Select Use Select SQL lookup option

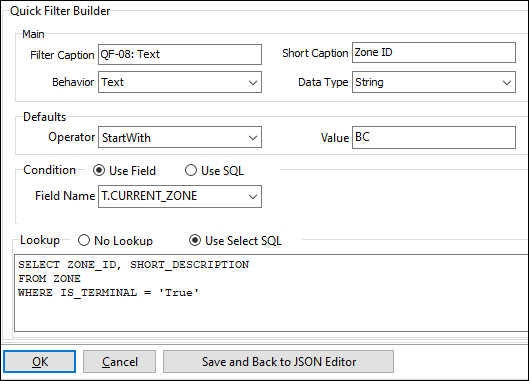tap(195, 241)
